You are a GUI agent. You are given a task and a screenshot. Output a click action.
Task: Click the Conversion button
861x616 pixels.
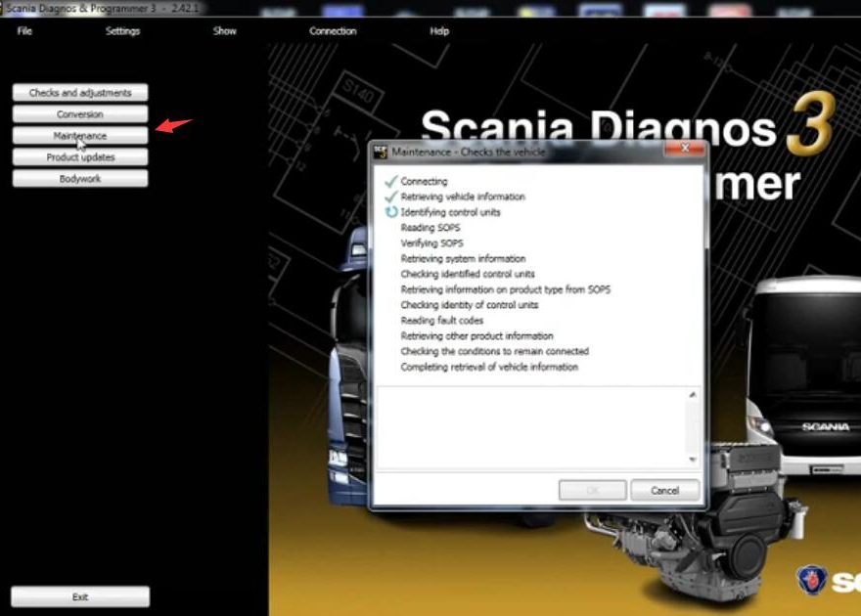point(80,114)
